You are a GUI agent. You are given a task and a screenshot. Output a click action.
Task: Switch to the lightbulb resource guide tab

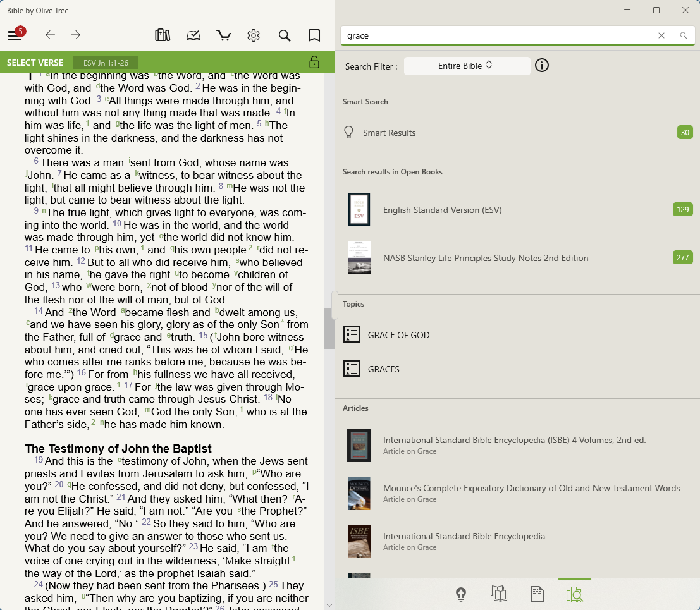pyautogui.click(x=461, y=594)
